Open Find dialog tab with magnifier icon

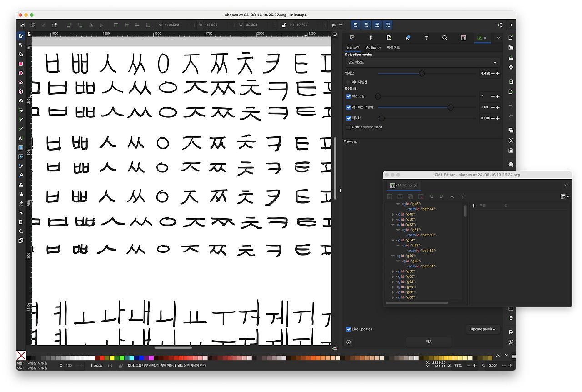pyautogui.click(x=445, y=38)
